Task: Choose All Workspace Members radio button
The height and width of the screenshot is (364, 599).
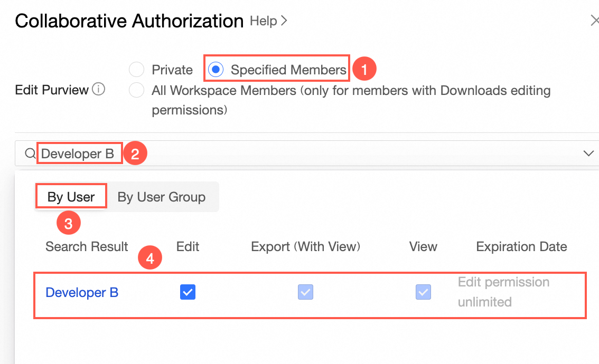Action: (x=136, y=90)
